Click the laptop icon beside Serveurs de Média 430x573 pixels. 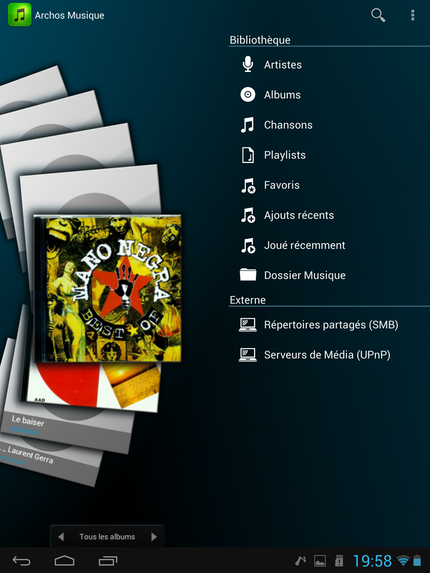(247, 355)
